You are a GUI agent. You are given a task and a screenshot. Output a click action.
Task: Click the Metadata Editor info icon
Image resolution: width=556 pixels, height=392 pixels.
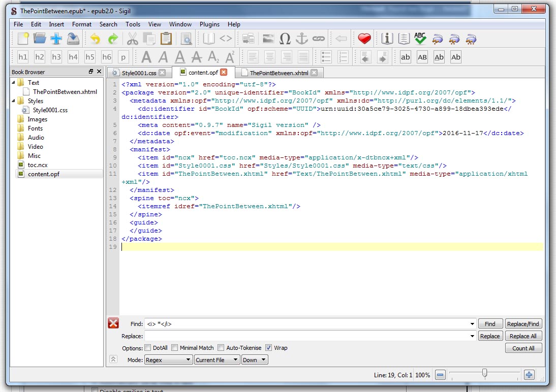(387, 39)
